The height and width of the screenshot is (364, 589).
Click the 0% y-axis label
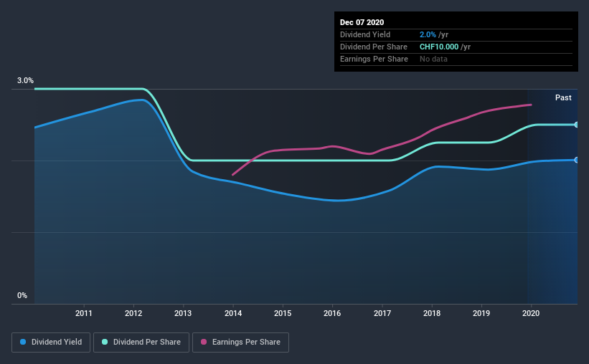point(22,296)
